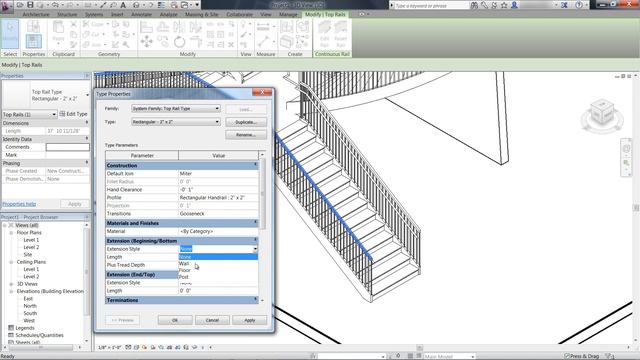Click the Delete X icon in Modify panel
The width and height of the screenshot is (640, 360).
pos(231,44)
